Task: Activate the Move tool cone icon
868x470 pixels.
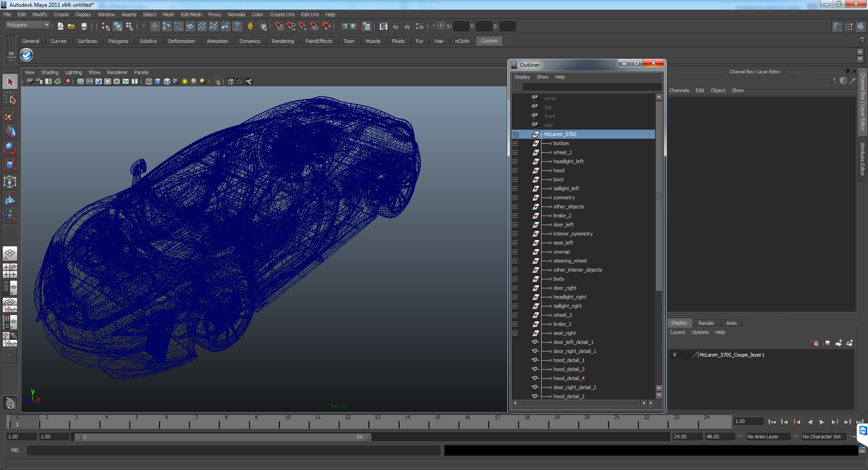Action: pos(10,132)
